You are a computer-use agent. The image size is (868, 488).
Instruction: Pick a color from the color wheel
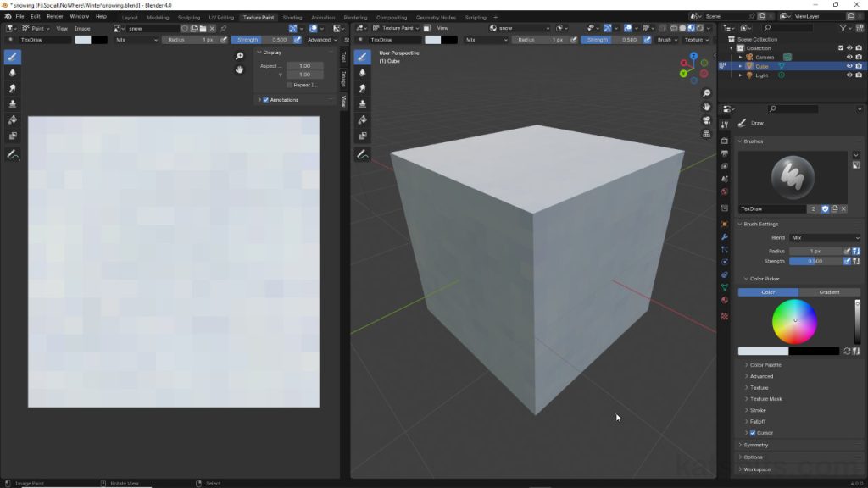[x=794, y=320]
